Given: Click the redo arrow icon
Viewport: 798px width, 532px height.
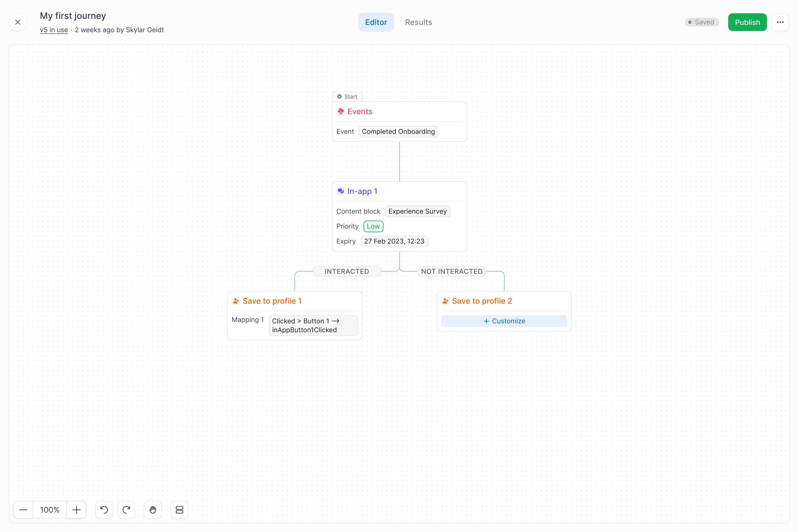Looking at the screenshot, I should [126, 510].
